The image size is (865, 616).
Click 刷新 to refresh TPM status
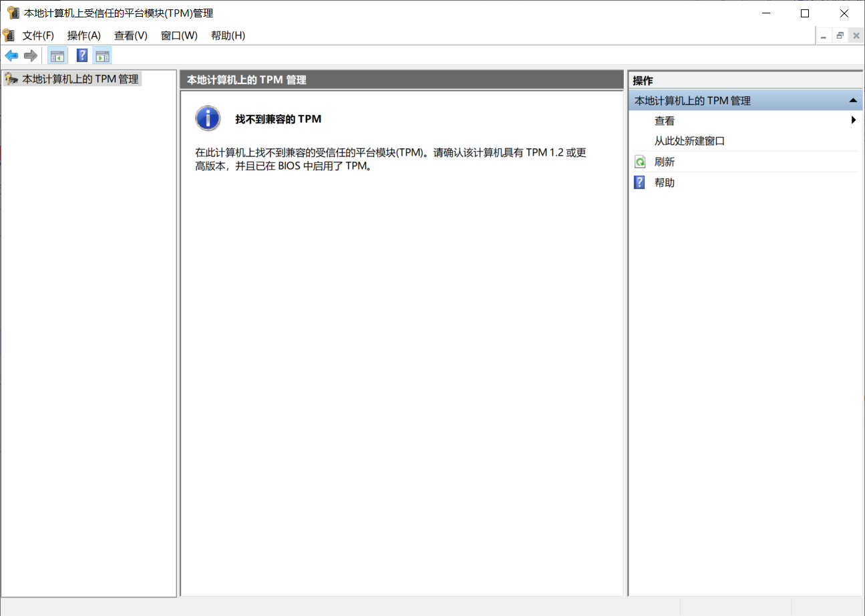click(x=665, y=161)
